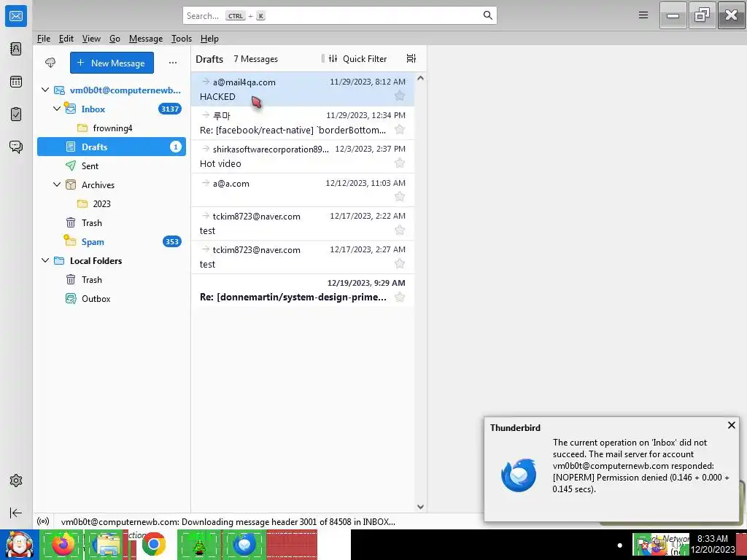Collapse the spaces toolbar

[x=16, y=513]
